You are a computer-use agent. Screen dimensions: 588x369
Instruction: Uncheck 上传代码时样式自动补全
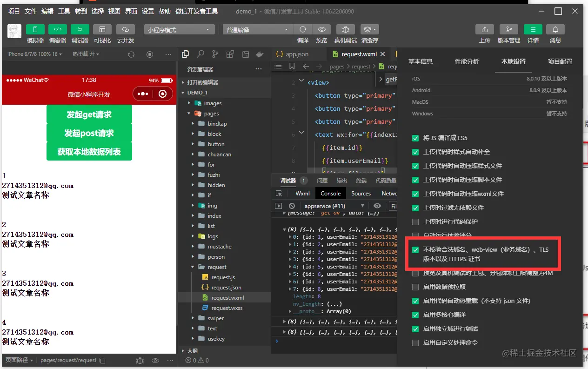click(415, 152)
